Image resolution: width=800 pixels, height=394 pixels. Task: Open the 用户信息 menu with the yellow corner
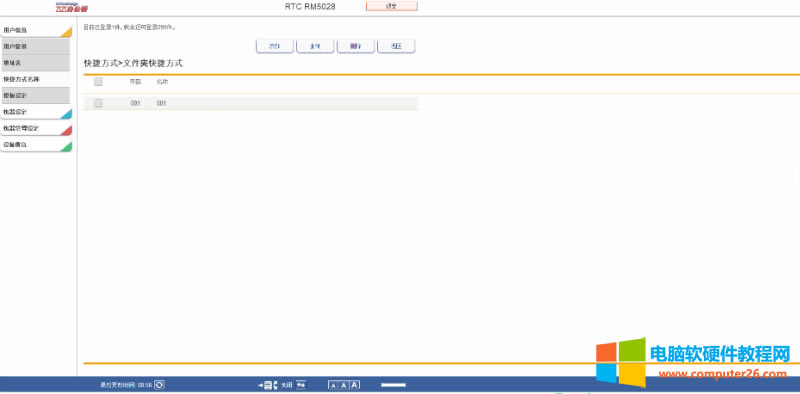(x=36, y=30)
